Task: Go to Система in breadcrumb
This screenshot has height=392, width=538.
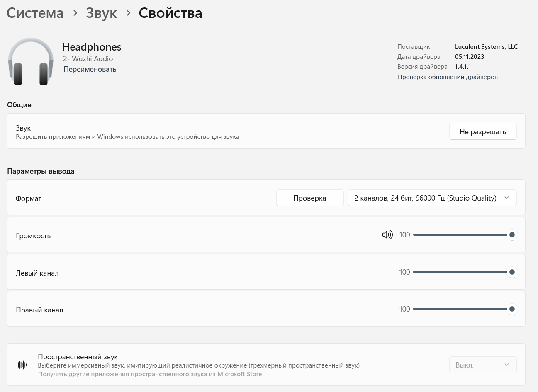Action: tap(35, 13)
